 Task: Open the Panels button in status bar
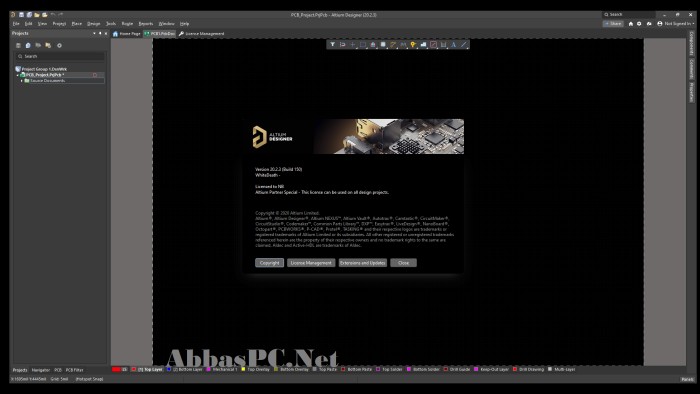(687, 379)
